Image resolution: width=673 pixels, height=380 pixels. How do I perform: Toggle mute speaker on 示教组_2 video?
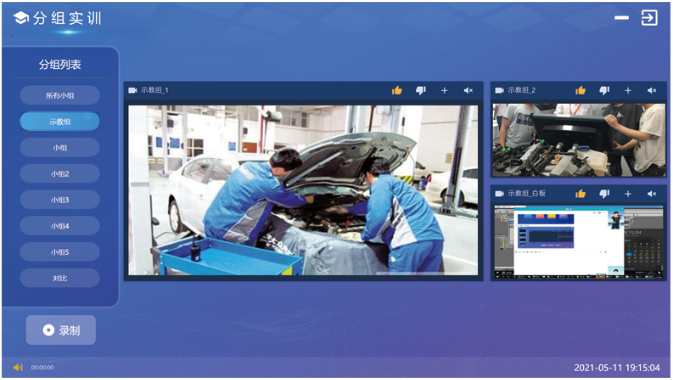(652, 91)
